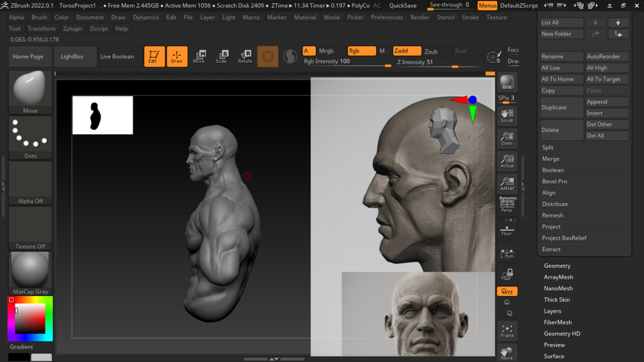Open the DefaultZScript button
This screenshot has height=362, width=644.
[x=519, y=5]
